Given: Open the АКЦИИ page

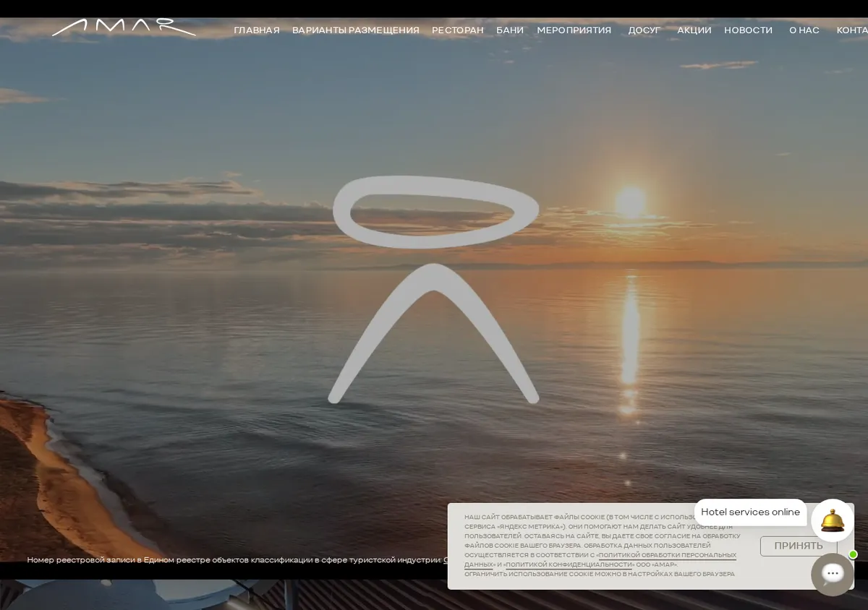Looking at the screenshot, I should click(x=694, y=30).
